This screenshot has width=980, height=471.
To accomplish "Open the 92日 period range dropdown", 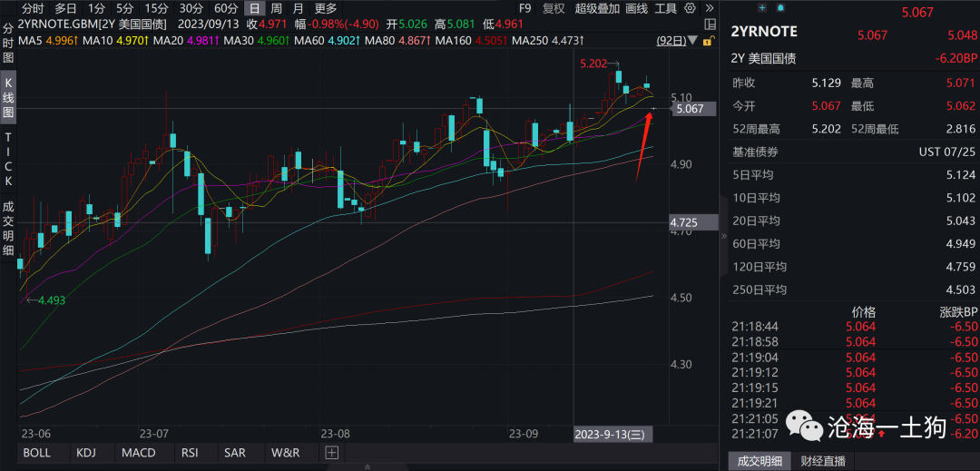I will click(x=677, y=41).
